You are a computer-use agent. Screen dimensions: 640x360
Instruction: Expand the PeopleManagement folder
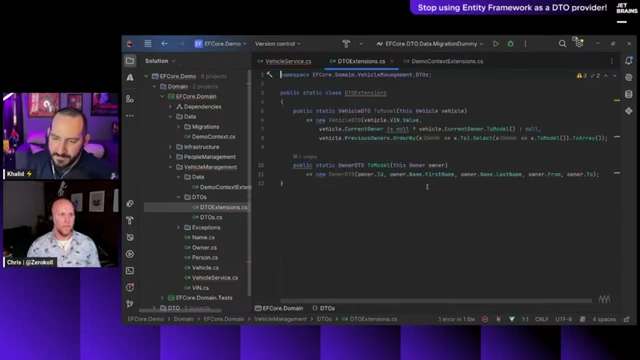tap(170, 157)
